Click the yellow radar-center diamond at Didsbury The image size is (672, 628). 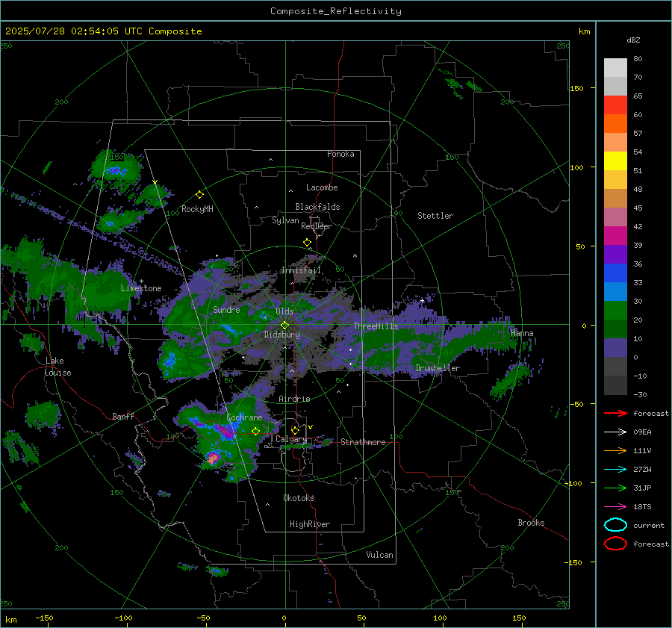tap(284, 326)
